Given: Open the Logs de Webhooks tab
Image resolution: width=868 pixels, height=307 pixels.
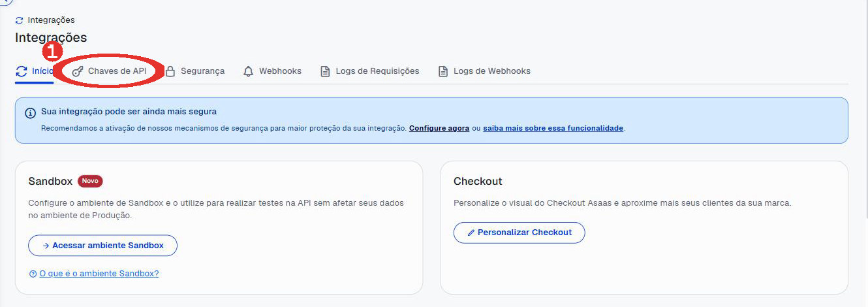Looking at the screenshot, I should pyautogui.click(x=484, y=71).
